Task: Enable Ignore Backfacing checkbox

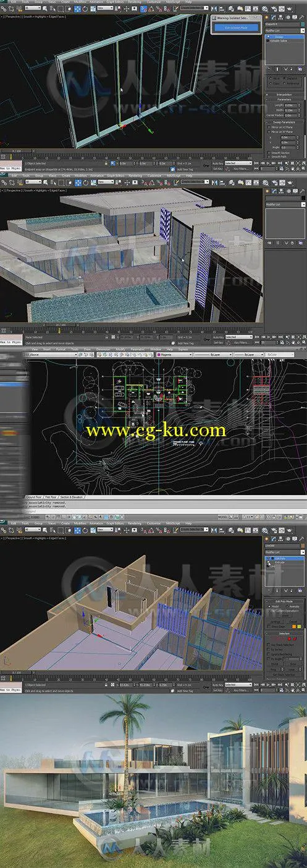Action: coord(269,655)
